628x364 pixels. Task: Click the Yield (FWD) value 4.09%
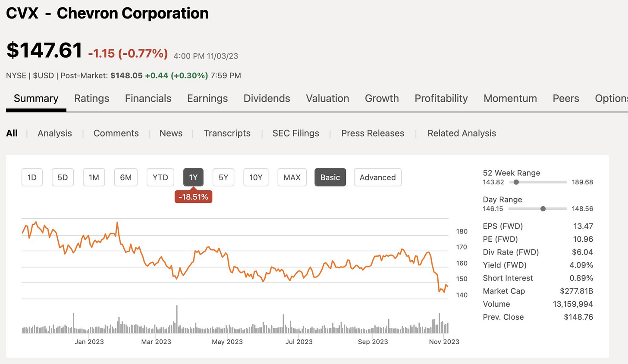[x=581, y=265]
